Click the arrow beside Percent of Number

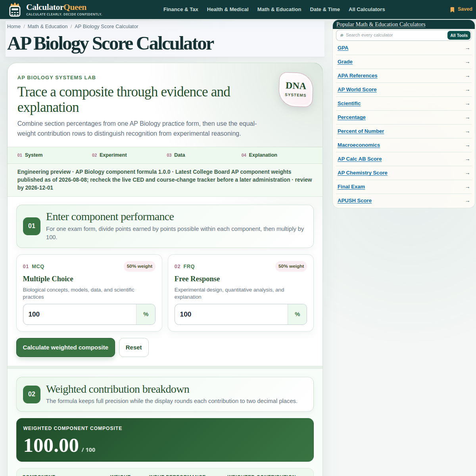[x=467, y=132]
